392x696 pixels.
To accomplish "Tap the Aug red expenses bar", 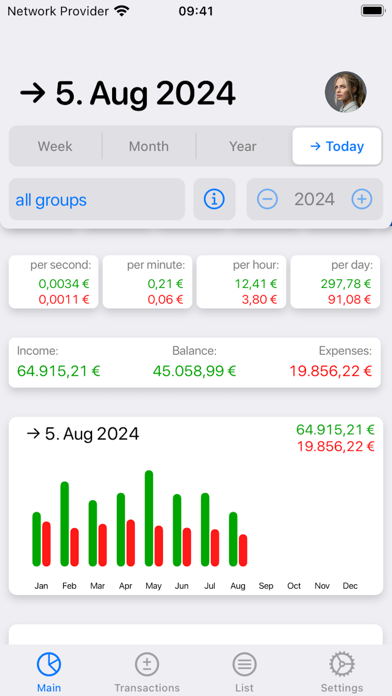I will pyautogui.click(x=243, y=550).
